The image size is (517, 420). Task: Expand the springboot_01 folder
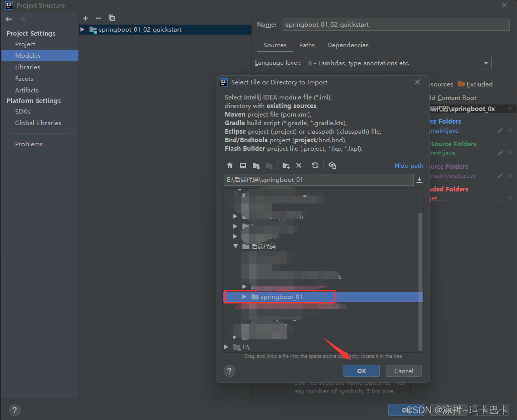(244, 297)
